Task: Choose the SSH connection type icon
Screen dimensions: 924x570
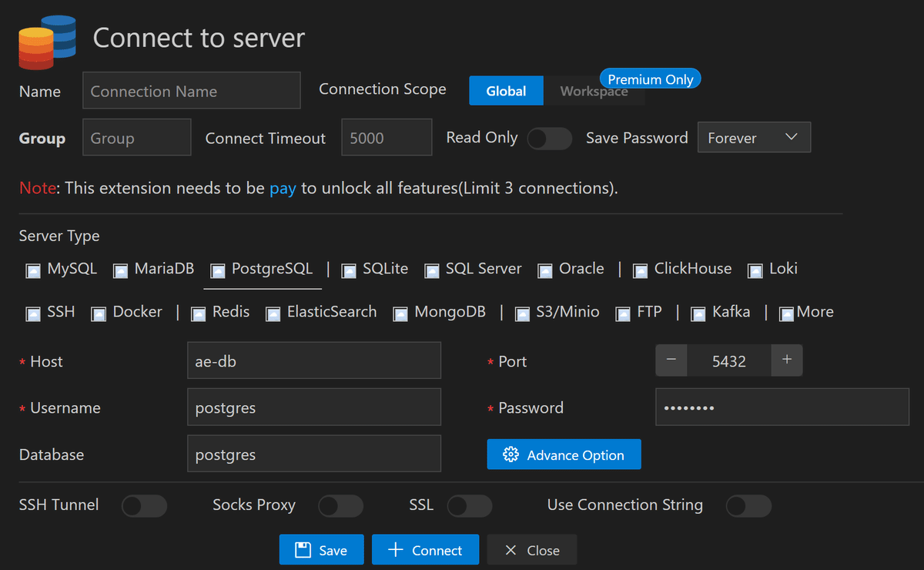Action: [x=33, y=313]
